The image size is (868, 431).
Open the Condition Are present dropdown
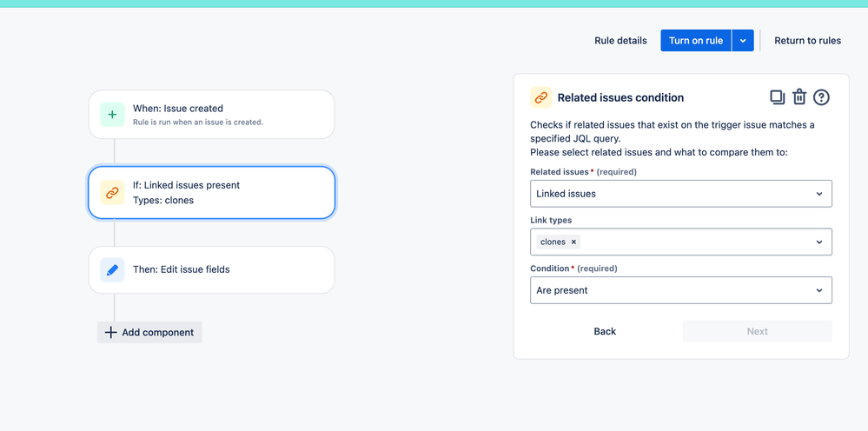pyautogui.click(x=681, y=290)
